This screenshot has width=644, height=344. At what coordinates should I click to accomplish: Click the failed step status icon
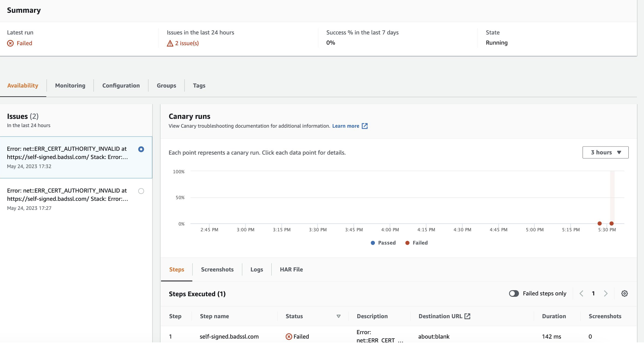pyautogui.click(x=289, y=337)
